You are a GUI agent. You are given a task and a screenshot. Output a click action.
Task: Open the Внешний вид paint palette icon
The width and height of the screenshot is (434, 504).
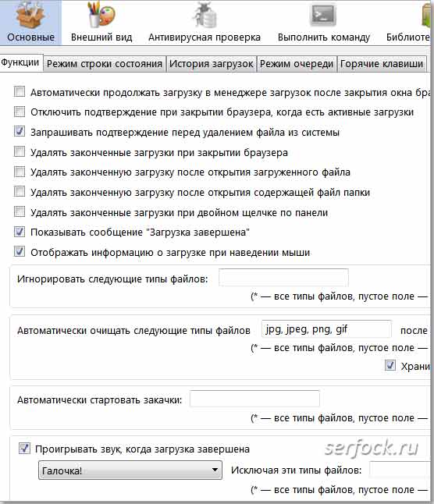tap(101, 15)
